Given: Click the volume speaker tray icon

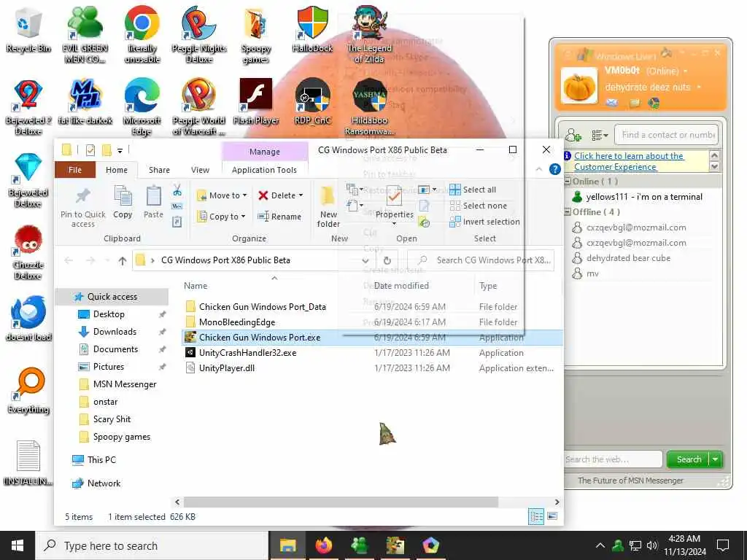Looking at the screenshot, I should 651,545.
